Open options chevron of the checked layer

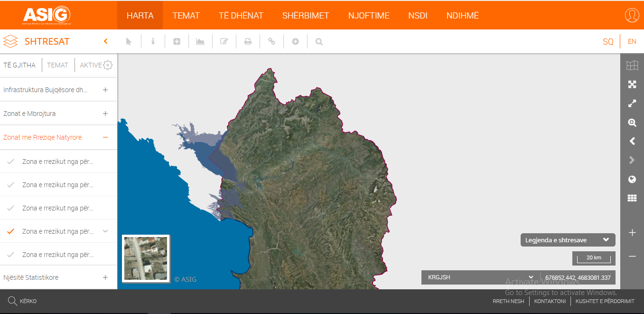[105, 231]
